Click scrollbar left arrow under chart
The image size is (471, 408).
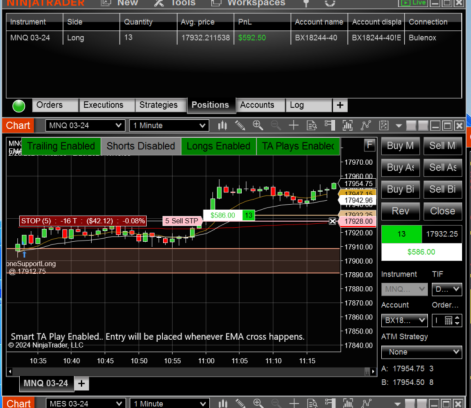pyautogui.click(x=10, y=371)
